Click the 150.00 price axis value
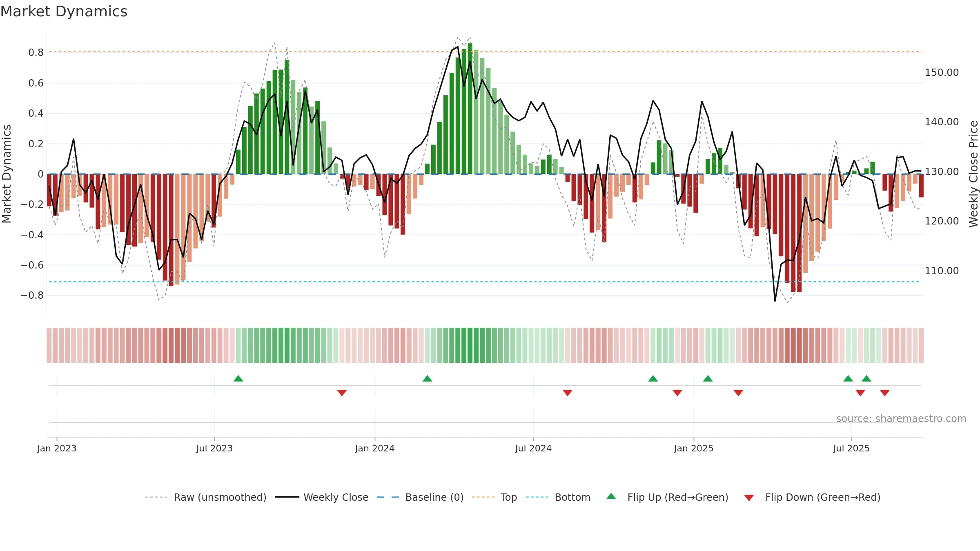This screenshot has height=551, width=980. (942, 73)
